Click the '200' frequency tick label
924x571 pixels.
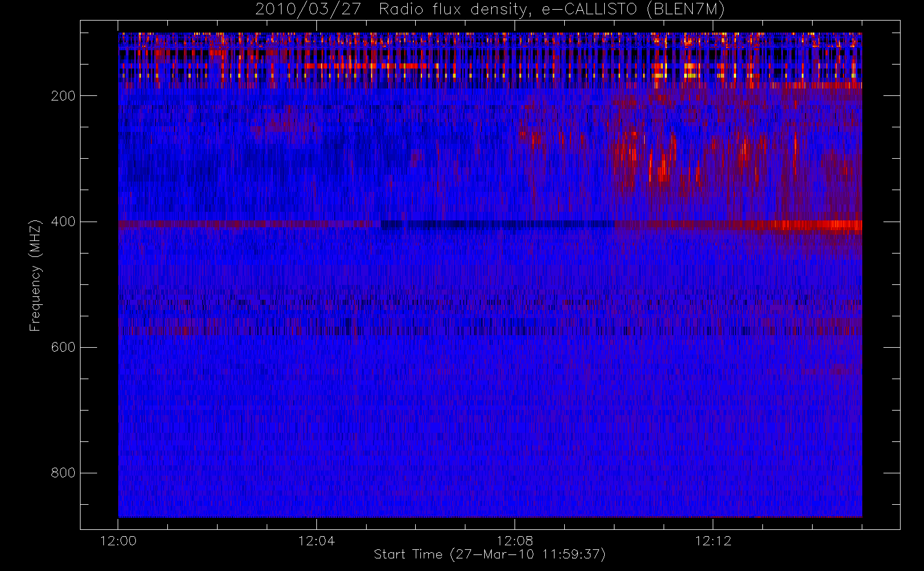click(x=63, y=96)
